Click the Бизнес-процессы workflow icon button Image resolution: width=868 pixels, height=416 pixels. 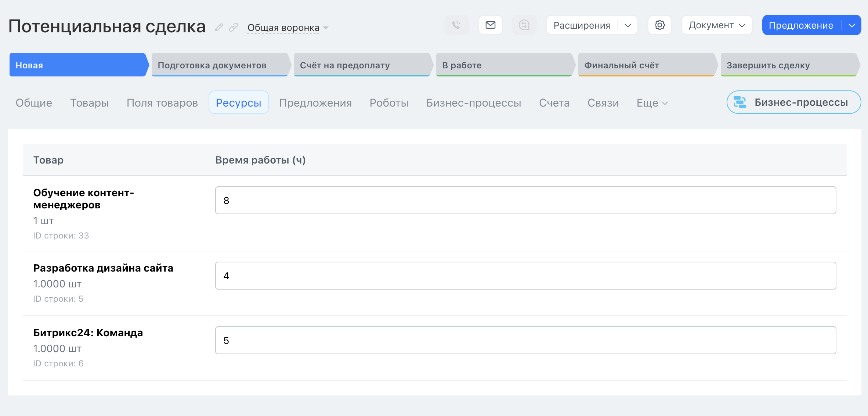point(794,102)
